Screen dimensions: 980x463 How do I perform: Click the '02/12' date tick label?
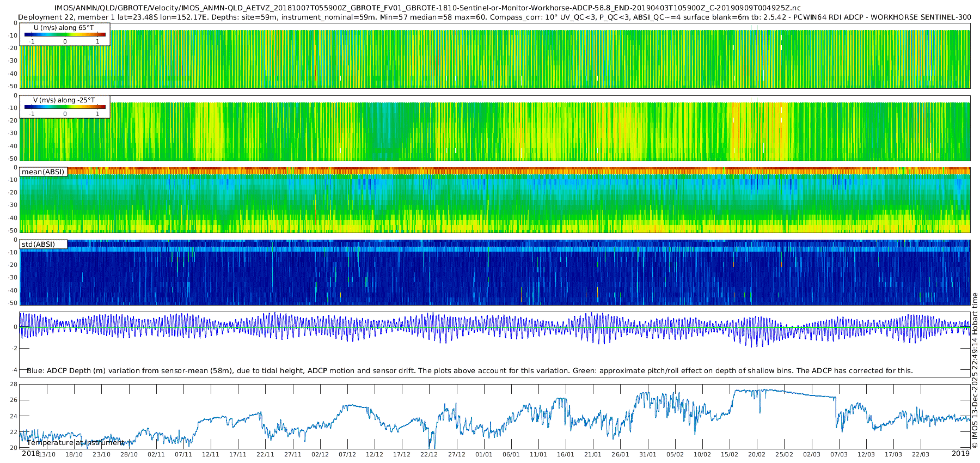coord(320,454)
